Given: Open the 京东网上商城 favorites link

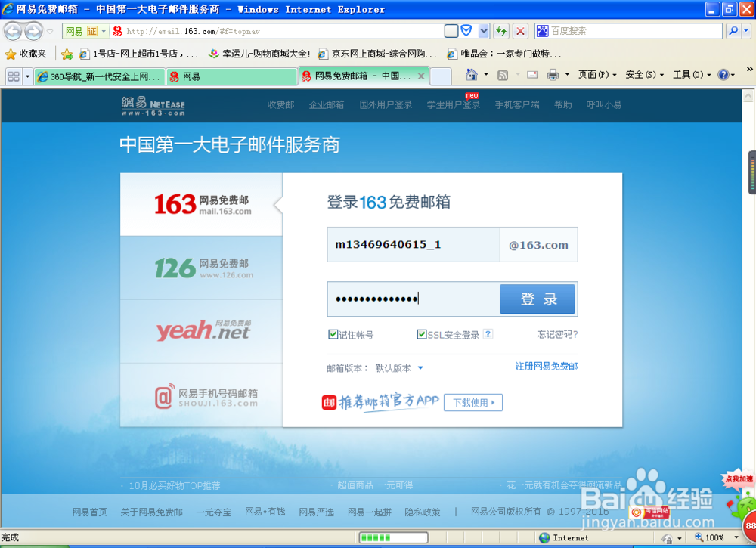Looking at the screenshot, I should pyautogui.click(x=377, y=54).
